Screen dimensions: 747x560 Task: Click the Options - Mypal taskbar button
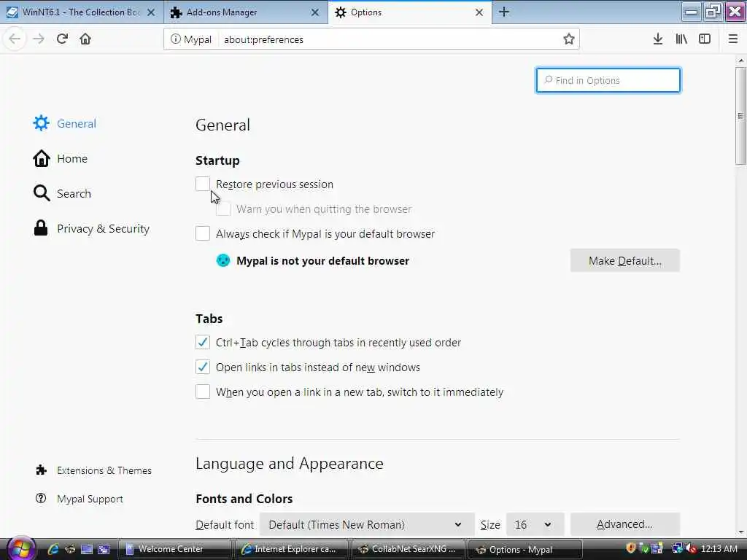525,549
